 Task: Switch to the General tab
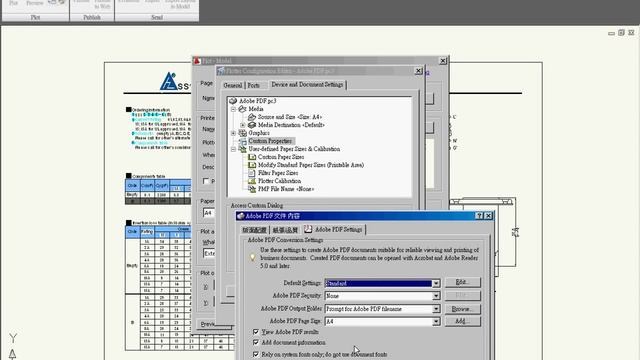[233, 85]
